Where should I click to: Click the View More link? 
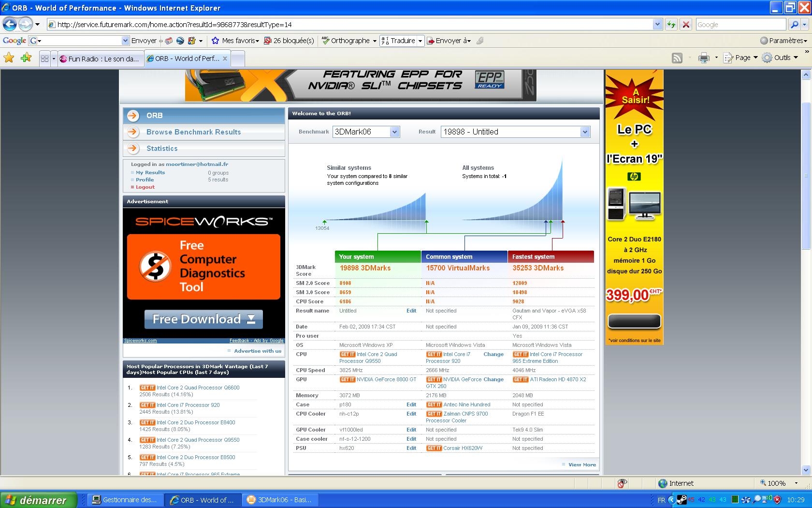tap(582, 464)
